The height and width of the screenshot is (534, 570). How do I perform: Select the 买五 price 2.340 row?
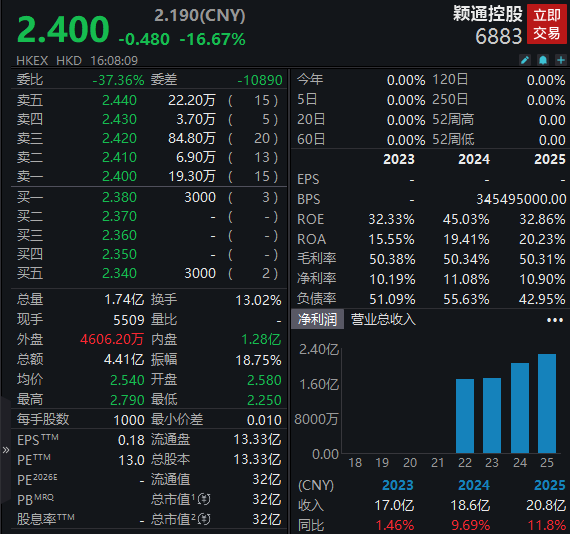(x=148, y=273)
